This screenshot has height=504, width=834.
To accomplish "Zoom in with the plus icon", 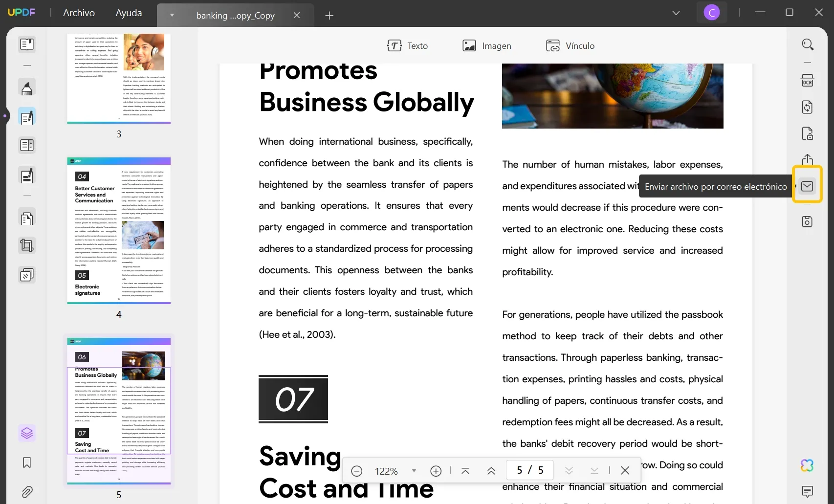I will coord(436,471).
